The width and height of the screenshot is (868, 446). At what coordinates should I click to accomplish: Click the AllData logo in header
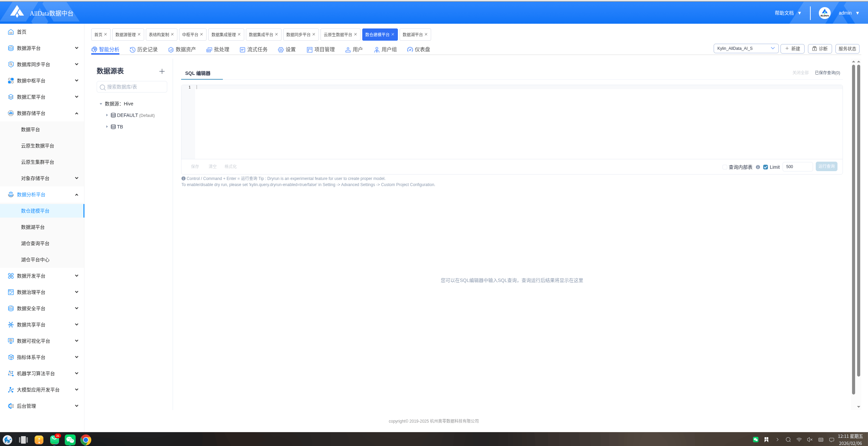pos(17,12)
